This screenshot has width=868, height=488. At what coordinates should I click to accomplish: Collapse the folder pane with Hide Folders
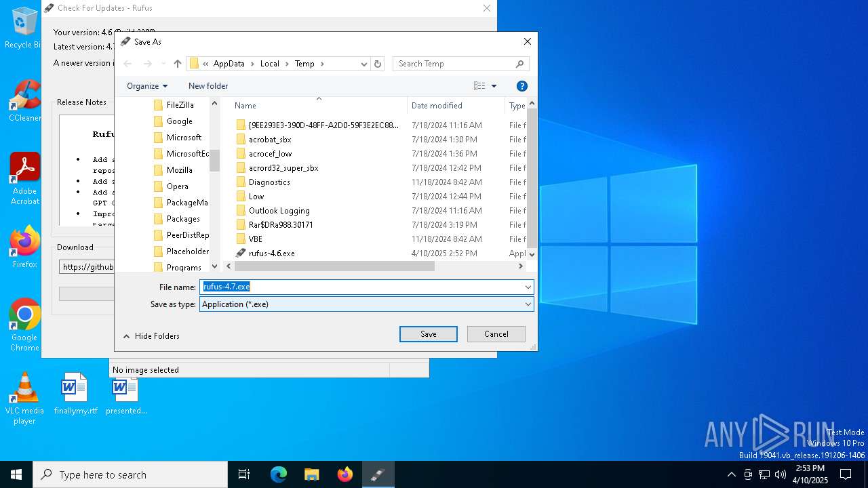[x=151, y=336]
